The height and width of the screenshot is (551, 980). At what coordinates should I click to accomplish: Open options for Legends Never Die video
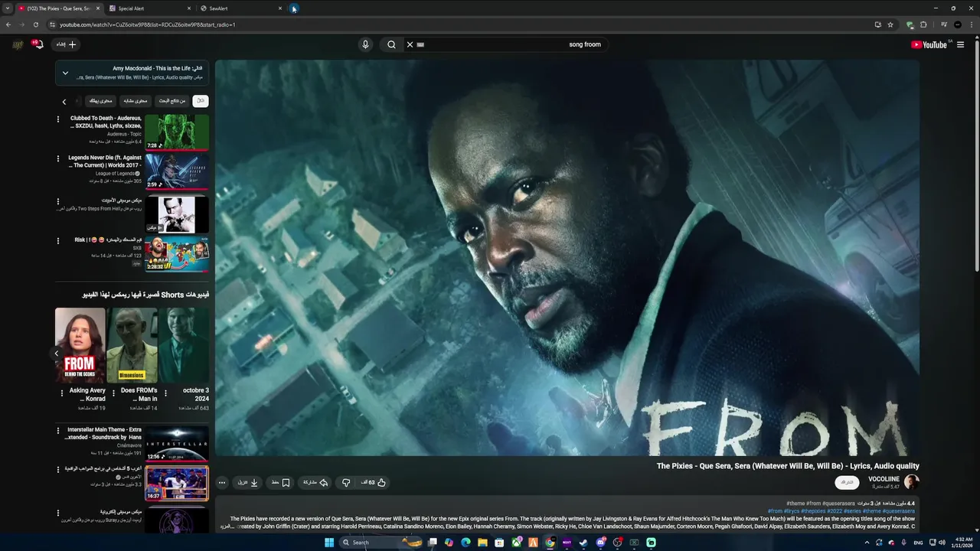(57, 159)
